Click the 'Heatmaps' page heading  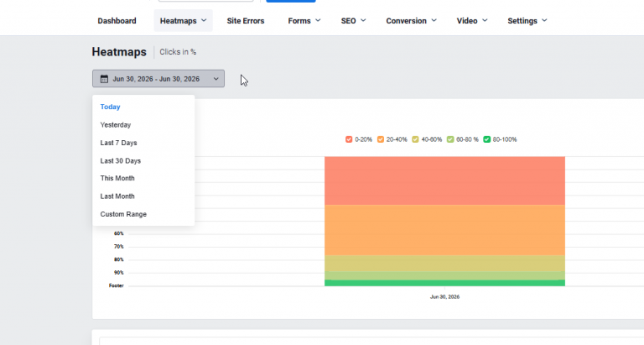tap(119, 52)
